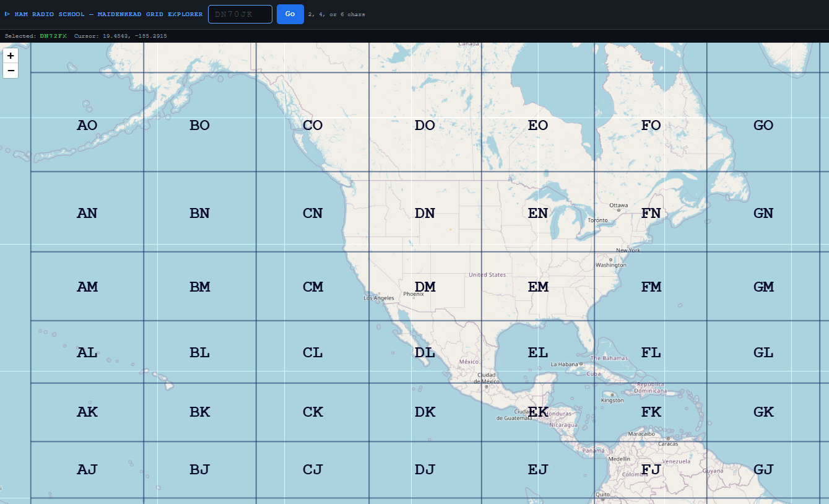829x504 pixels.
Task: Select grid field BJ
Action: 200,470
